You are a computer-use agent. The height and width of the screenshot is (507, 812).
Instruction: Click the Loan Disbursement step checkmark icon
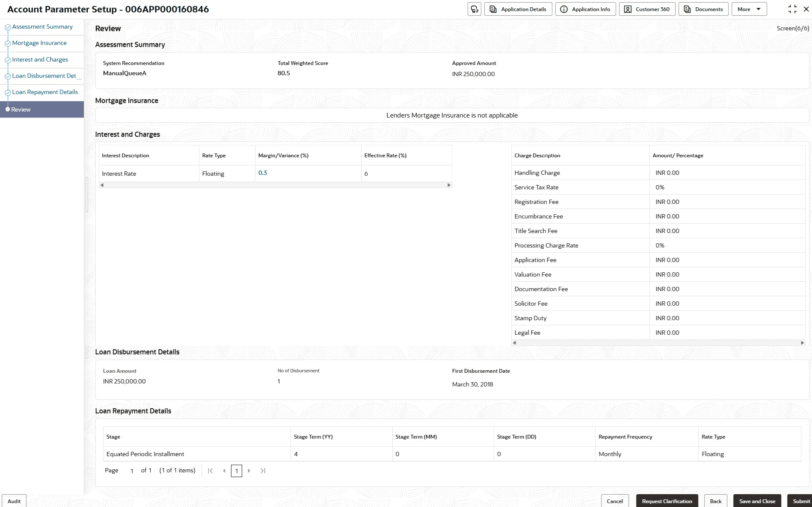(8, 77)
